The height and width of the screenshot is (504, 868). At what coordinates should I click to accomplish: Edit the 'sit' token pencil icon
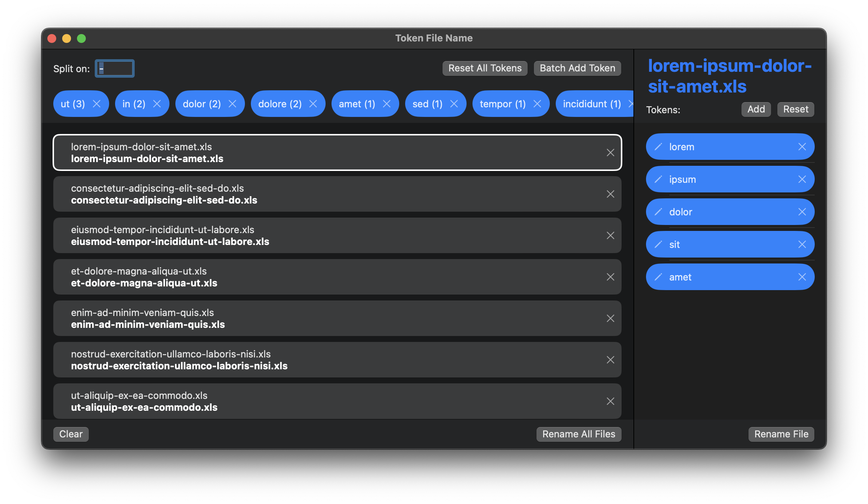(658, 245)
